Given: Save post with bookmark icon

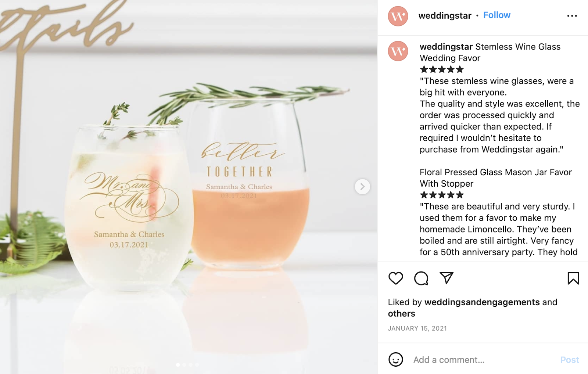Looking at the screenshot, I should pos(573,278).
